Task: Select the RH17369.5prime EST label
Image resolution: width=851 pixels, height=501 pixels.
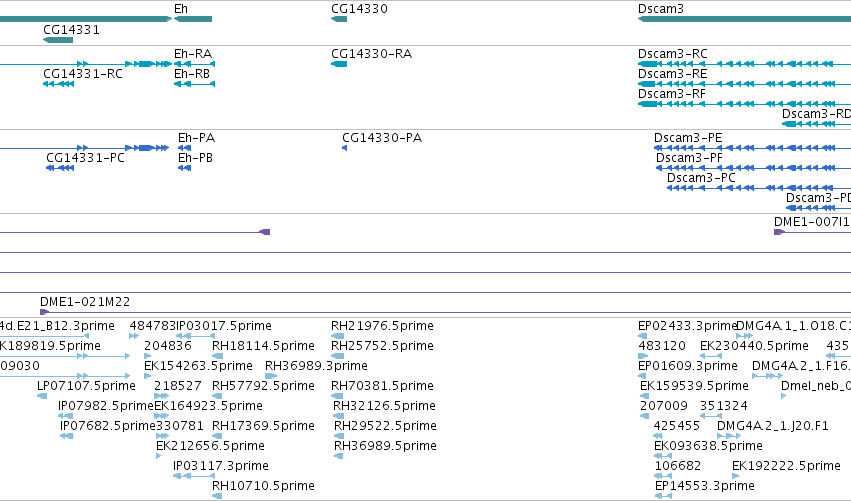Action: [x=263, y=426]
